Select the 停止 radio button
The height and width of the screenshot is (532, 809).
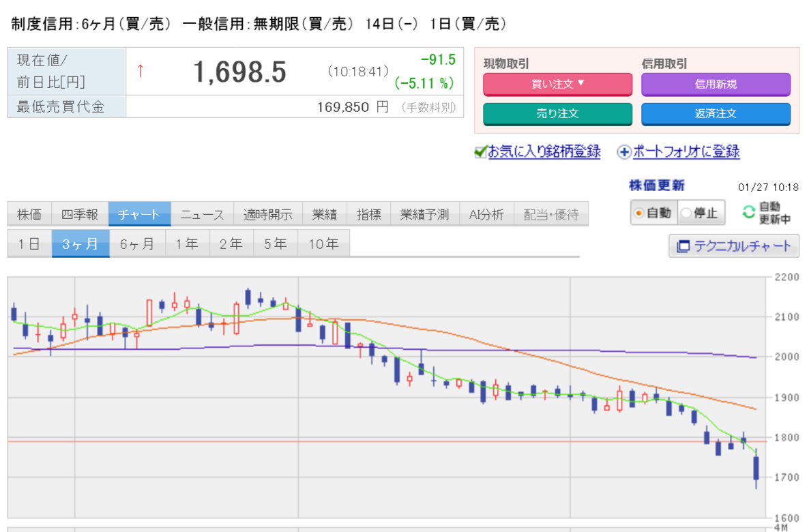tap(686, 213)
